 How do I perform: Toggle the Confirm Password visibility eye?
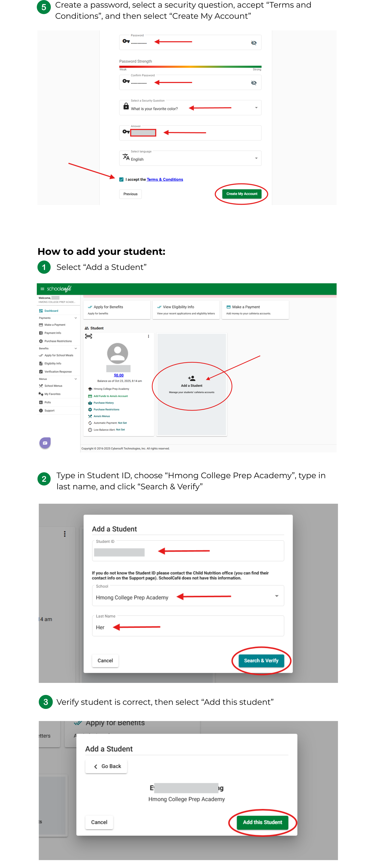[x=254, y=83]
